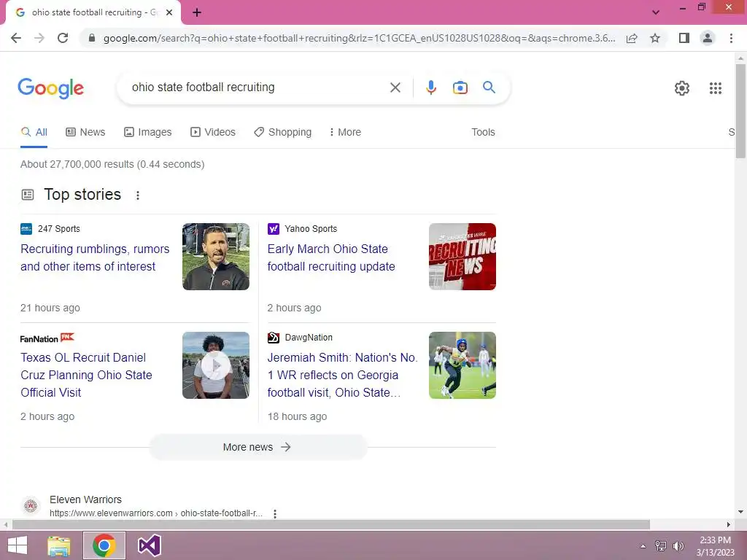Click the vertical scrollbar thumb
747x560 pixels.
(740, 111)
